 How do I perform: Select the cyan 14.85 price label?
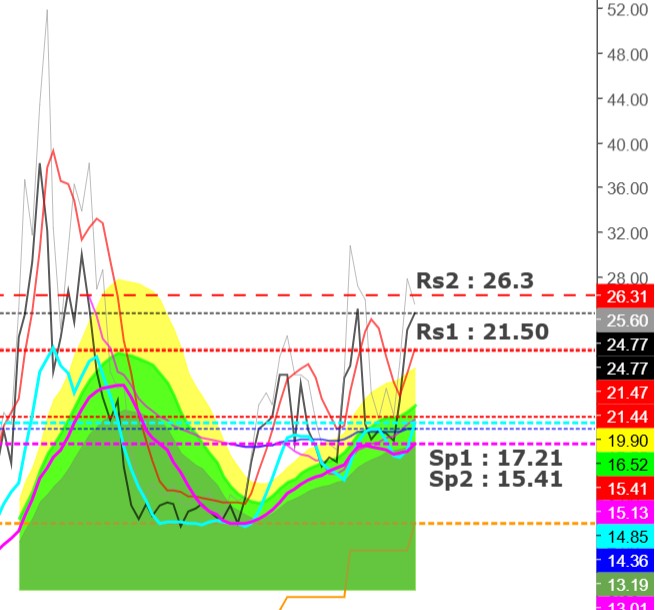point(624,537)
